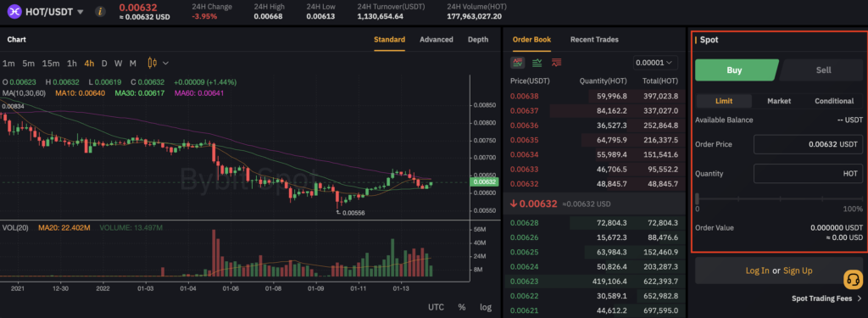Open the Order Book tab
The width and height of the screenshot is (868, 318).
[531, 39]
